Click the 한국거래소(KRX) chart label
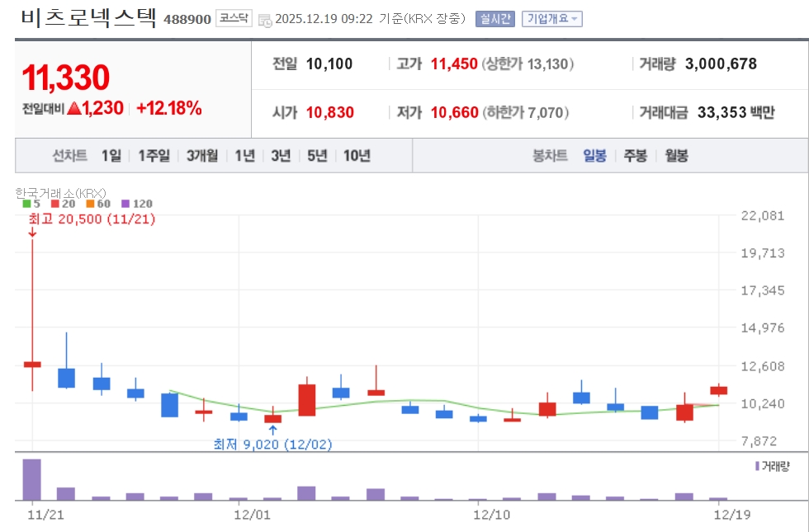Screen dimensions: 809x532 point(61,193)
